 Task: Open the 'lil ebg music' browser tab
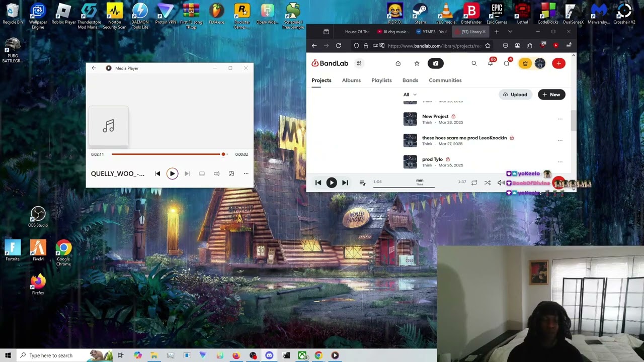coord(391,32)
